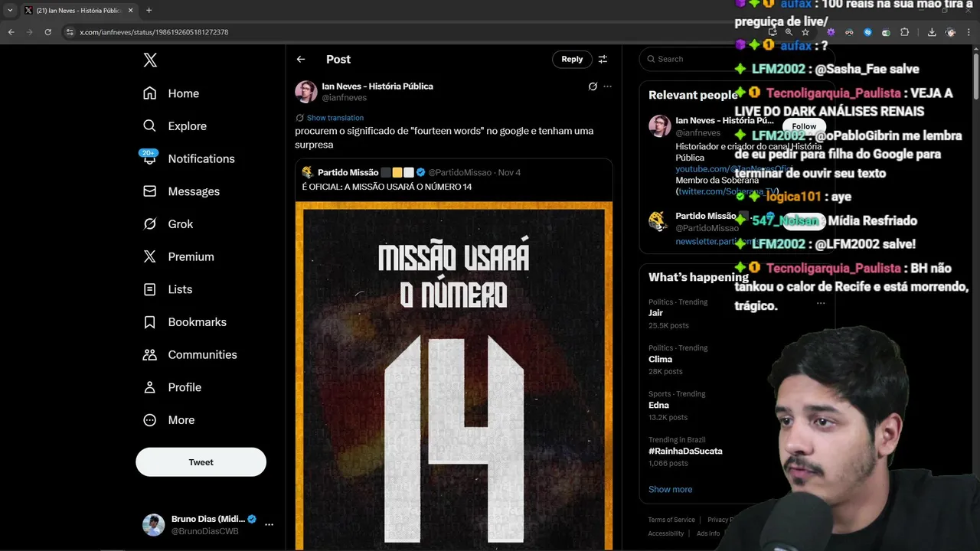Open browser Downloads icon
This screenshot has height=551, width=980.
tap(932, 32)
